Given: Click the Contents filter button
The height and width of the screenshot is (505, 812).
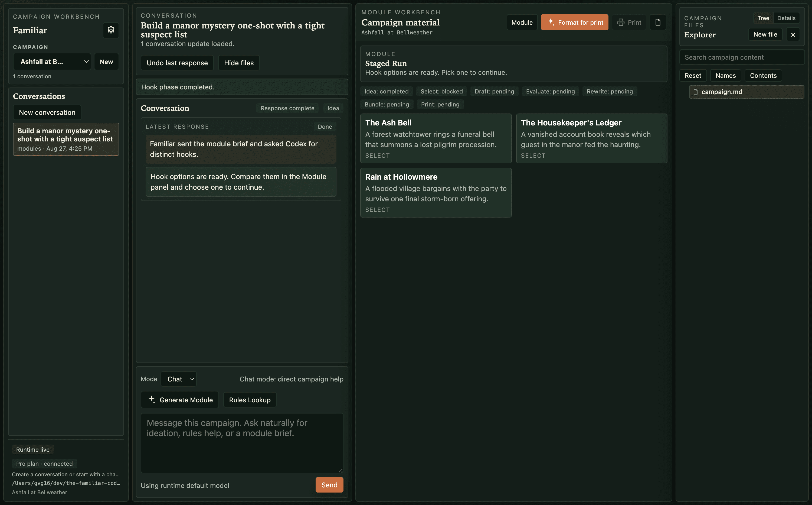Looking at the screenshot, I should click(x=763, y=76).
